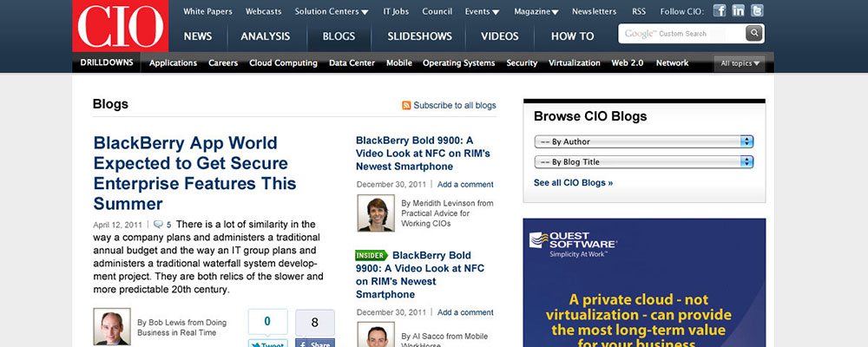This screenshot has height=347, width=868.
Task: Click the Facebook share count box showing 8
Action: pyautogui.click(x=315, y=323)
